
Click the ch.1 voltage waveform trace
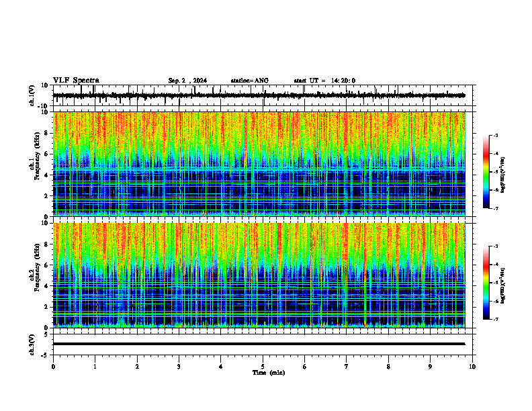(x=259, y=95)
